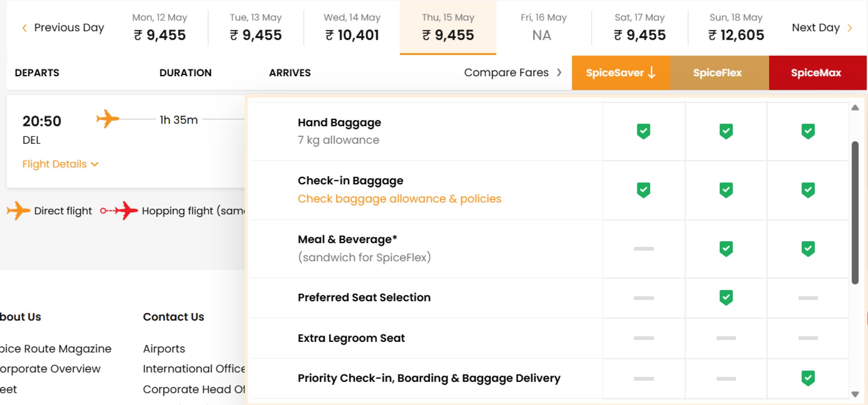Open the Airports link under Contact Us
This screenshot has width=868, height=405.
click(164, 348)
